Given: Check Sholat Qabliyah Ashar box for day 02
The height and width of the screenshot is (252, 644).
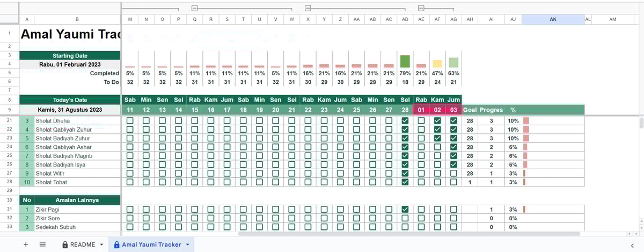Looking at the screenshot, I should coord(437,147).
